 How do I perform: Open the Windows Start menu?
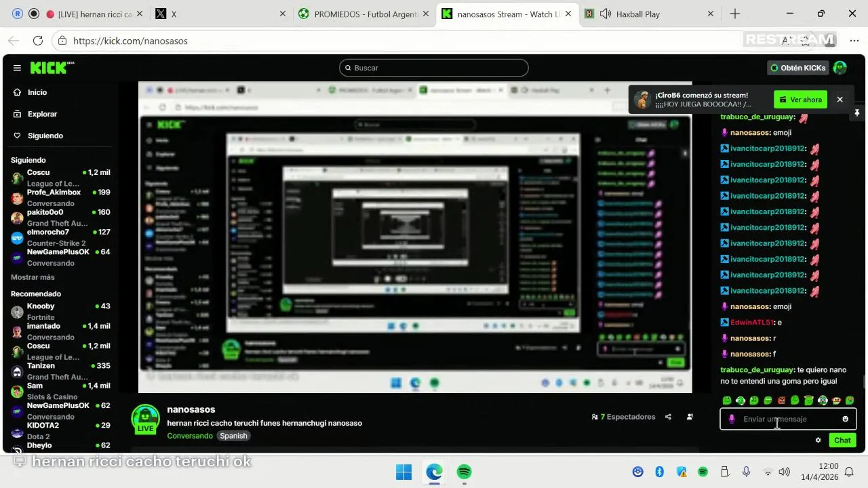coord(403,472)
